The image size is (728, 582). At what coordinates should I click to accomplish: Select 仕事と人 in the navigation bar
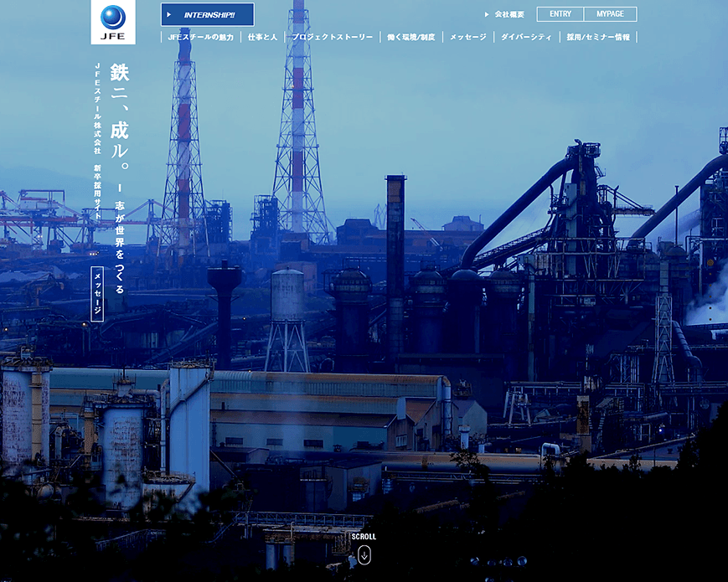pos(262,38)
